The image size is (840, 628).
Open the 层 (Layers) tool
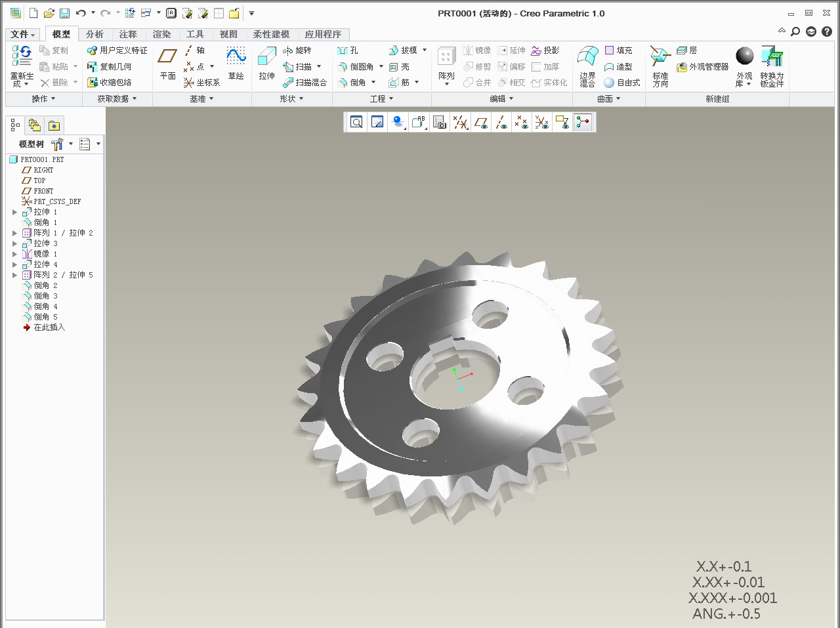686,51
